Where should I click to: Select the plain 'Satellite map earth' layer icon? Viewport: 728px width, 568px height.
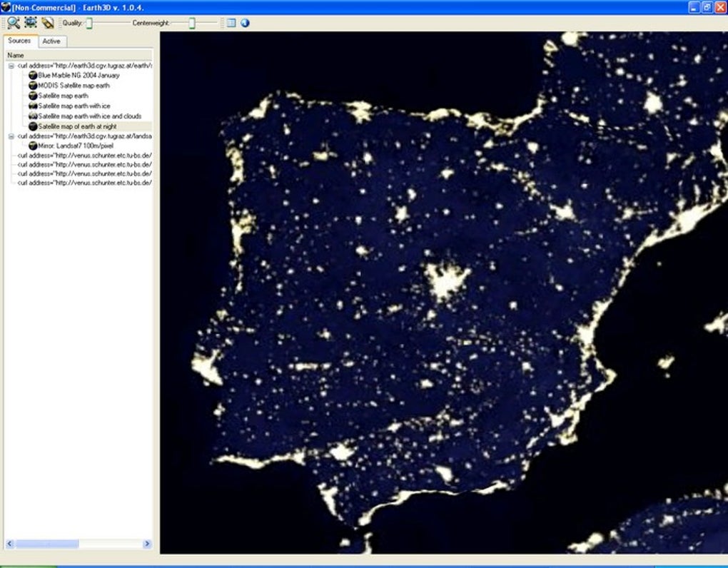33,96
